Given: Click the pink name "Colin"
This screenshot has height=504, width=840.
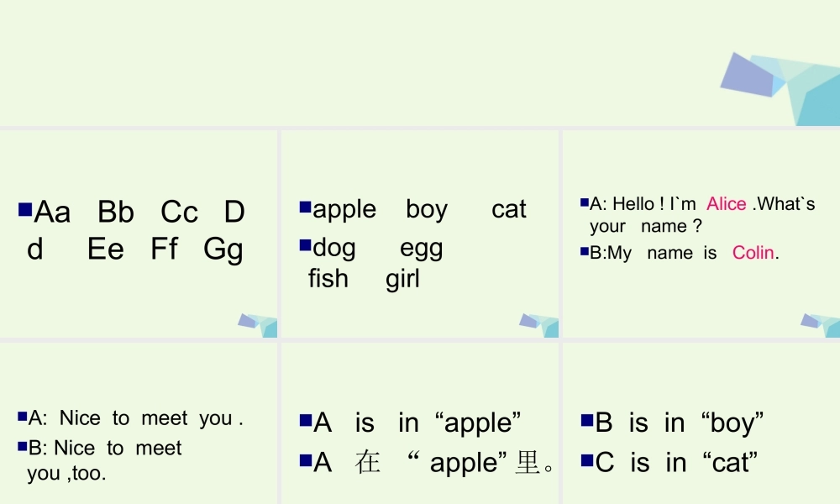Looking at the screenshot, I should (753, 253).
